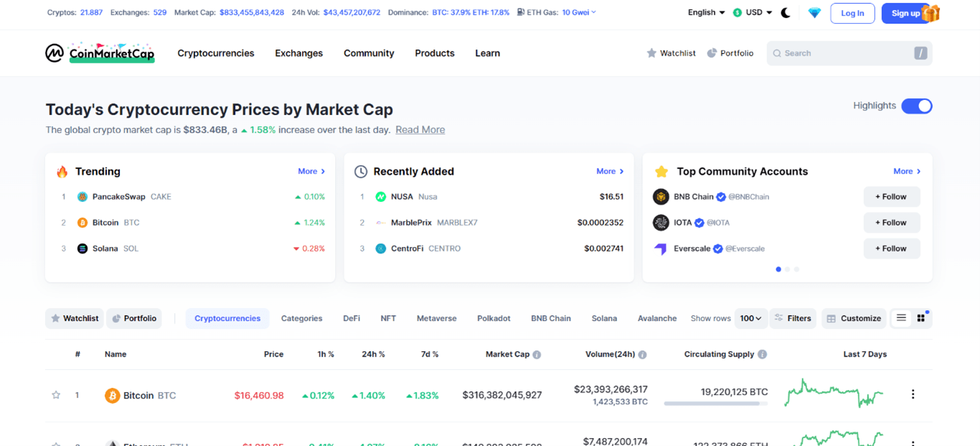Follow the Everscale account
This screenshot has width=980, height=446.
point(892,248)
